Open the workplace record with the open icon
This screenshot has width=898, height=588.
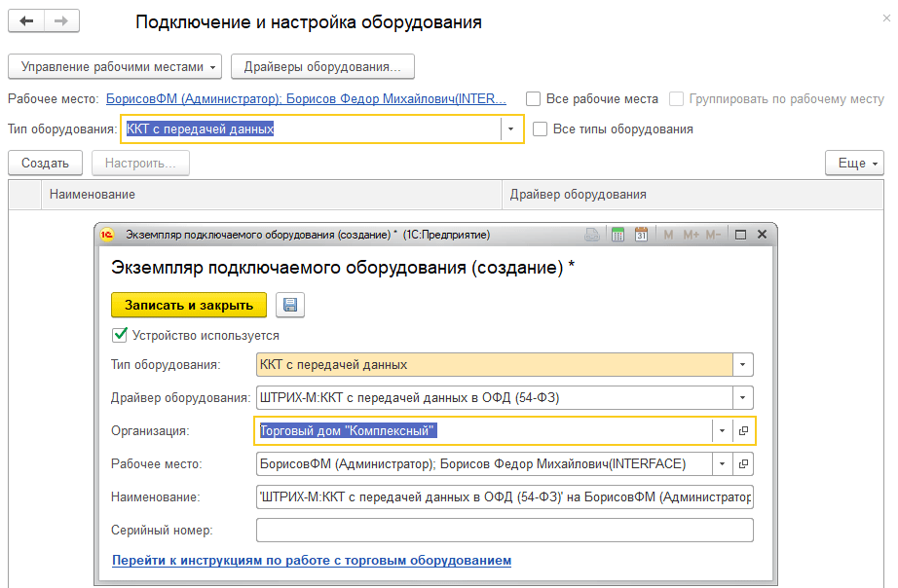[x=743, y=463]
